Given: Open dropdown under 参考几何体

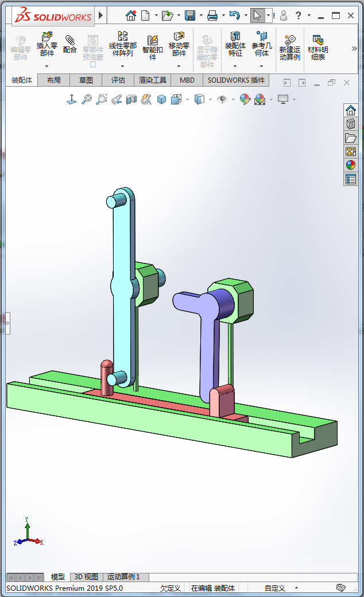Looking at the screenshot, I should click(x=262, y=66).
